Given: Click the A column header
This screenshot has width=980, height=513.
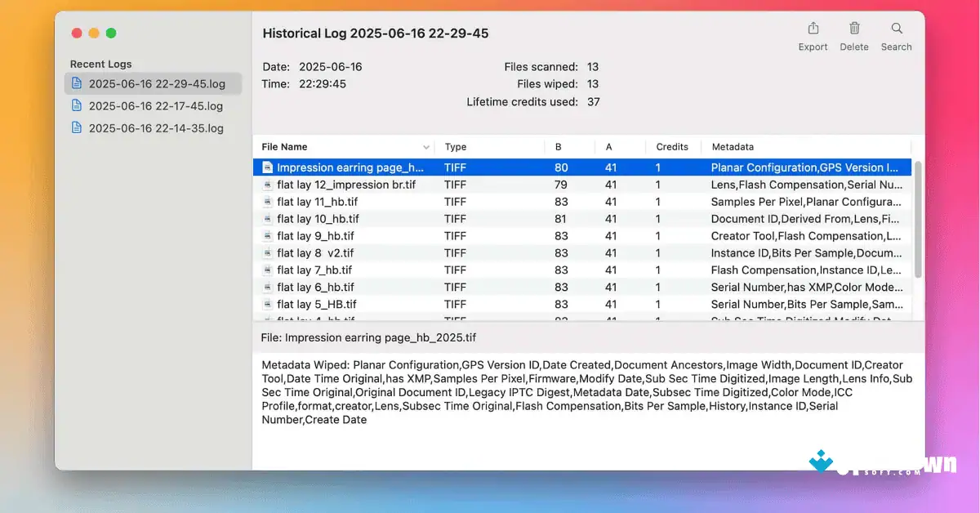Looking at the screenshot, I should click(608, 147).
